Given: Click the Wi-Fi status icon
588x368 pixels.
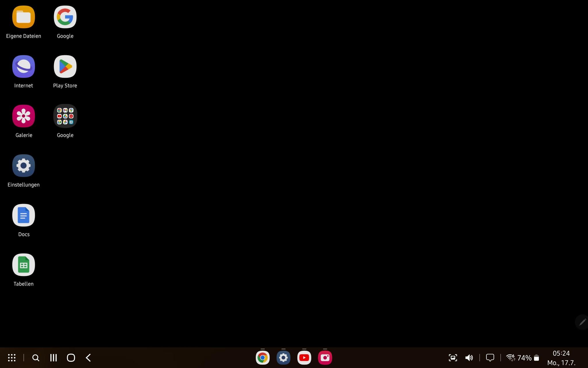Looking at the screenshot, I should [x=511, y=358].
